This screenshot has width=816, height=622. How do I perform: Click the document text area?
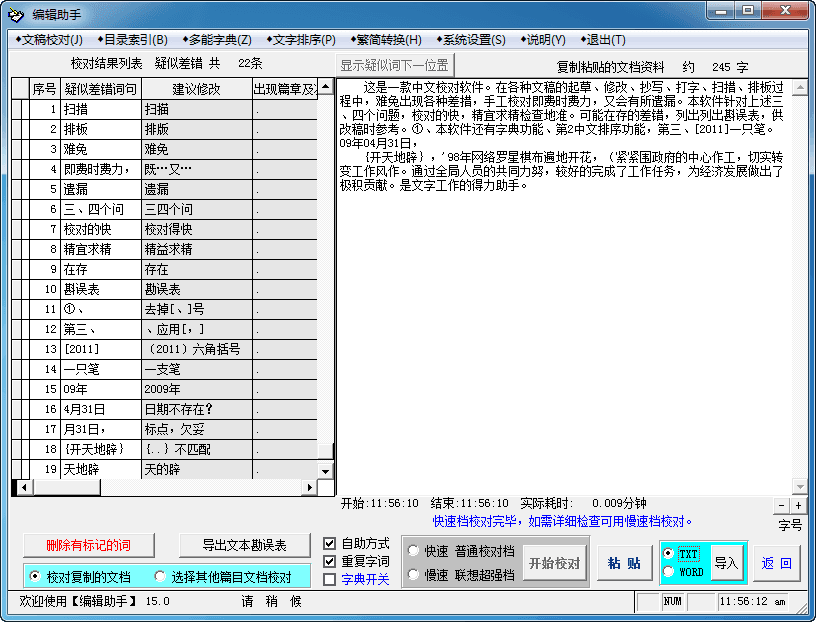pyautogui.click(x=564, y=286)
